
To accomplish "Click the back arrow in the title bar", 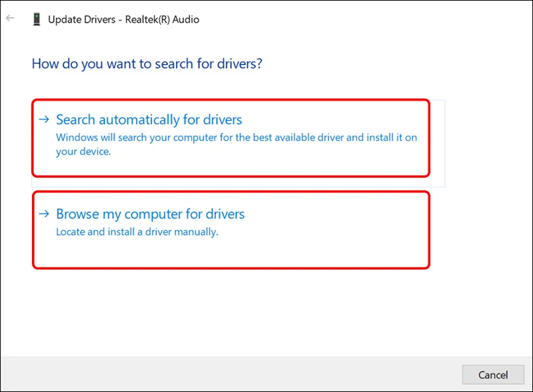I will pos(10,19).
